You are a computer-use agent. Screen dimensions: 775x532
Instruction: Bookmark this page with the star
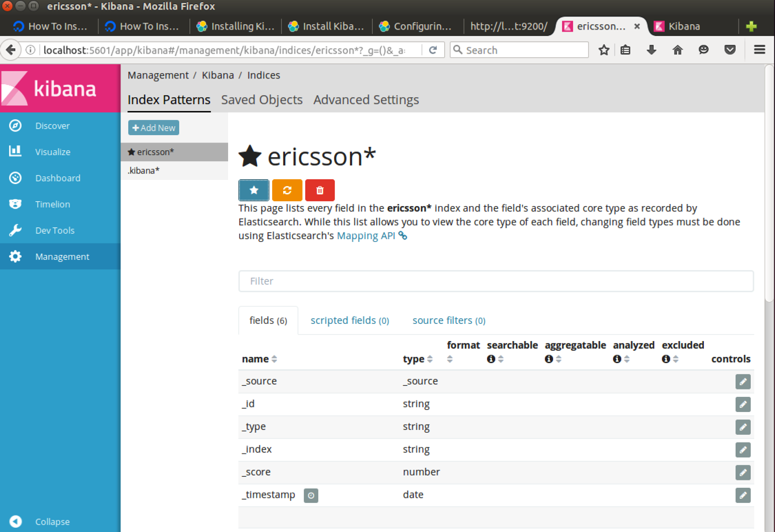click(603, 50)
